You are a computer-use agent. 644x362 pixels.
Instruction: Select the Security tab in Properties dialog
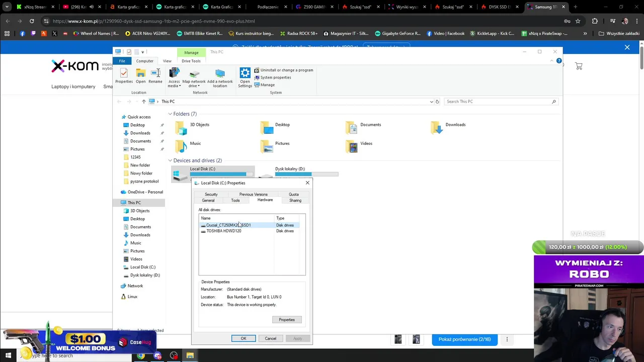[x=211, y=194]
